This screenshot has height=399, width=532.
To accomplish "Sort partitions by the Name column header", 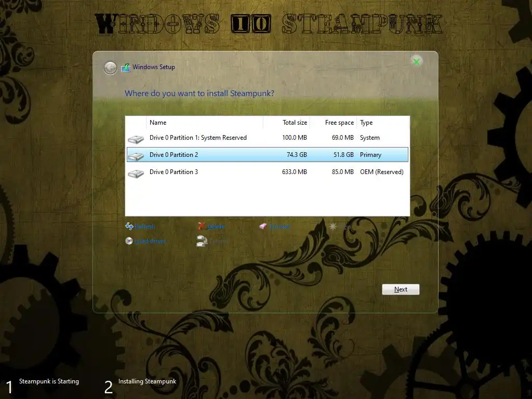I will 205,123.
